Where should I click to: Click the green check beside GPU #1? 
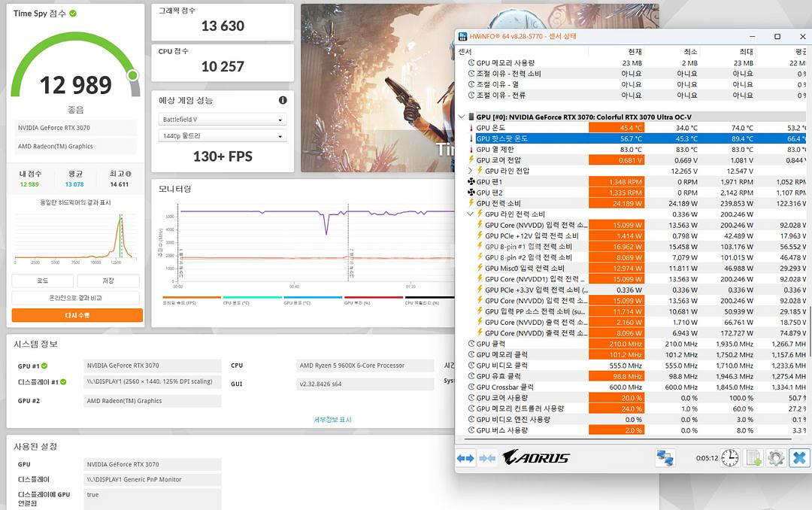44,366
